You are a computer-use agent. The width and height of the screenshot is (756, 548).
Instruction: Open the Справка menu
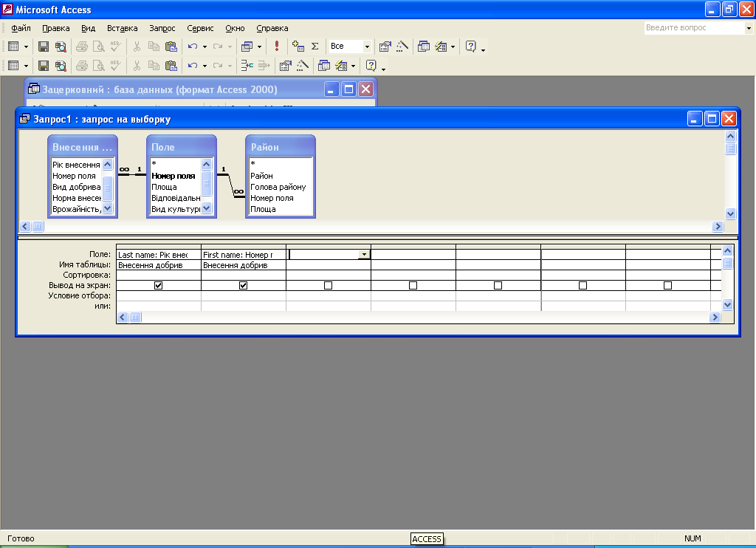(272, 28)
